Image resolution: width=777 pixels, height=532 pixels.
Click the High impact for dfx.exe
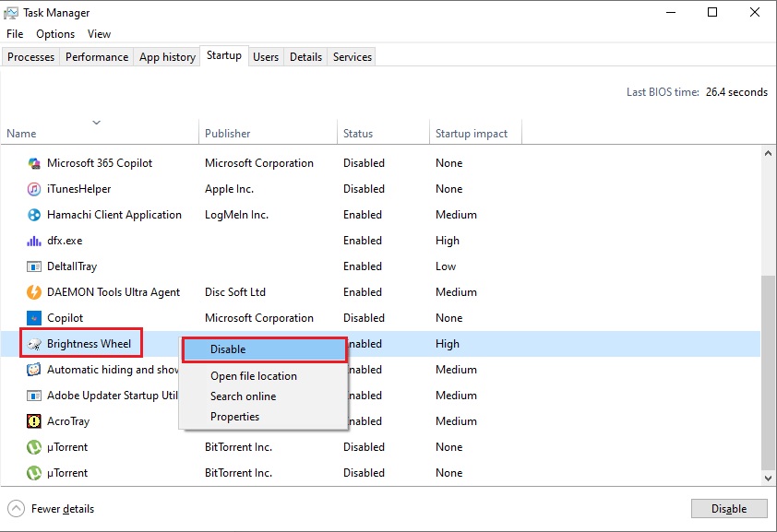[448, 241]
